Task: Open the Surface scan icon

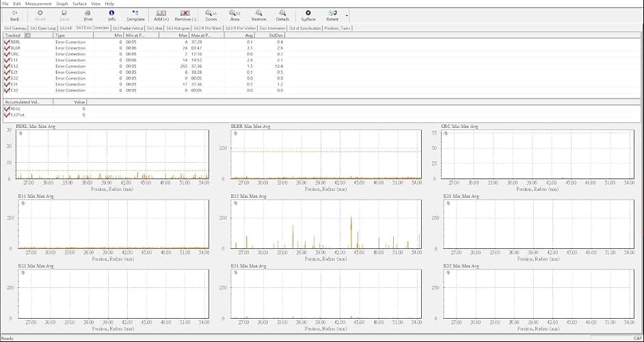Action: tap(308, 13)
